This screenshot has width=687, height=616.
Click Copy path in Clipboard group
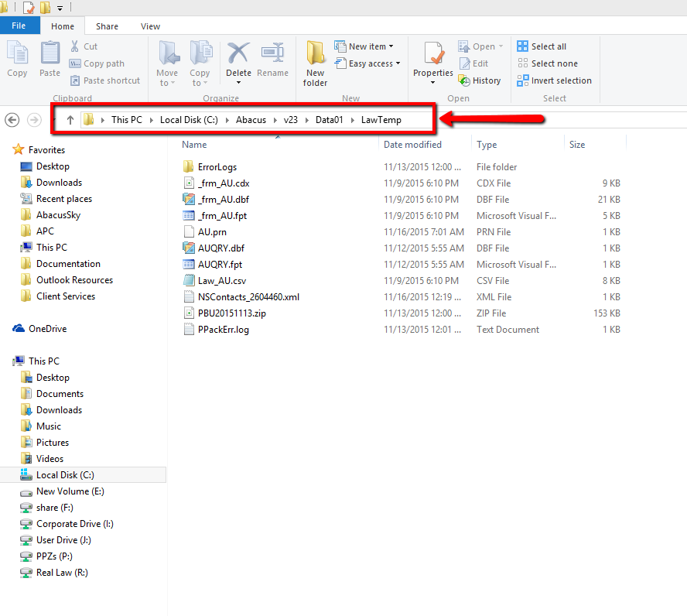coord(97,63)
